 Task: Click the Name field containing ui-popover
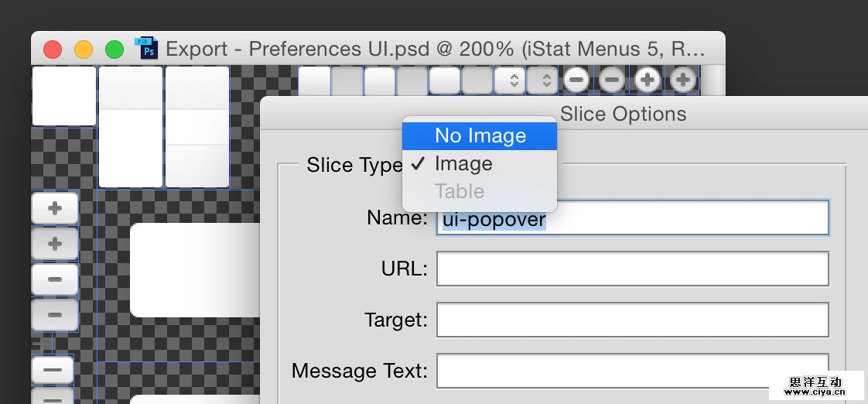(632, 219)
